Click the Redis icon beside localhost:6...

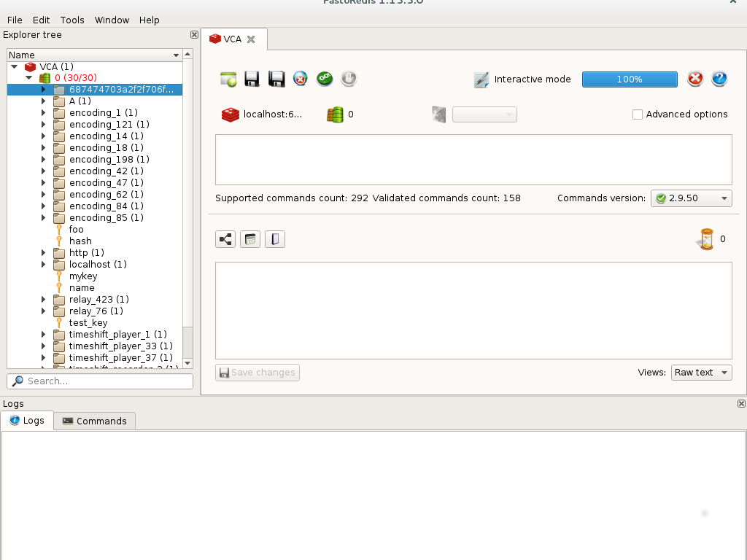[x=230, y=114]
